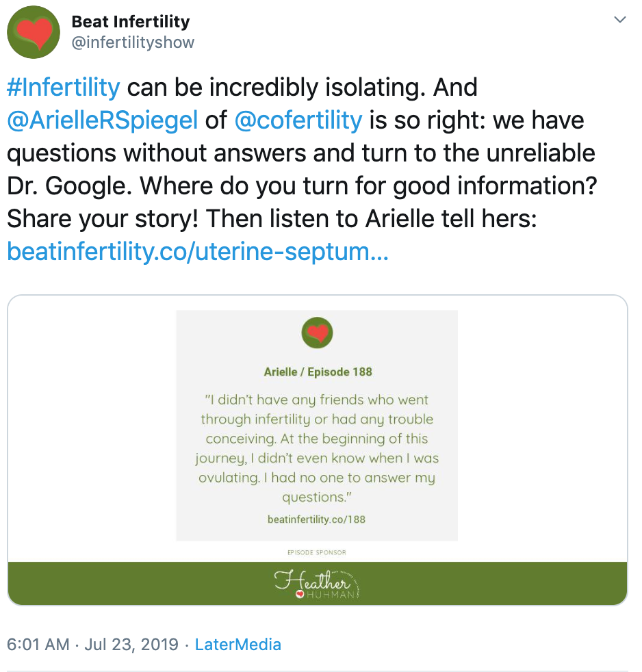Click the Heather Huhman sponsor logo
Image resolution: width=642 pixels, height=672 pixels.
point(317,584)
